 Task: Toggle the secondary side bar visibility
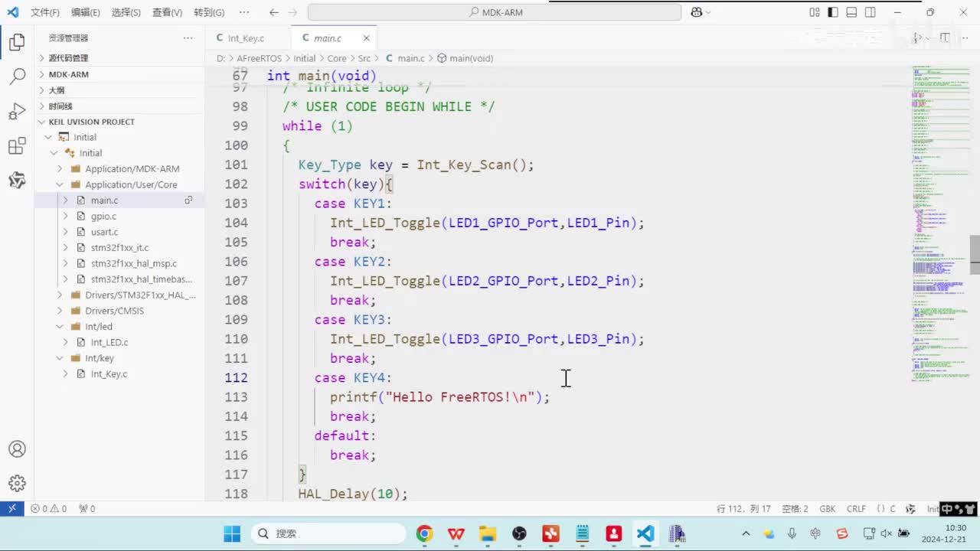(871, 12)
